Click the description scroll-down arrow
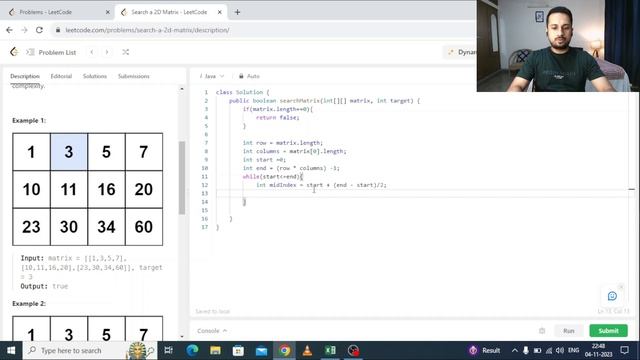Viewport: 640px width, 360px height. point(182,337)
